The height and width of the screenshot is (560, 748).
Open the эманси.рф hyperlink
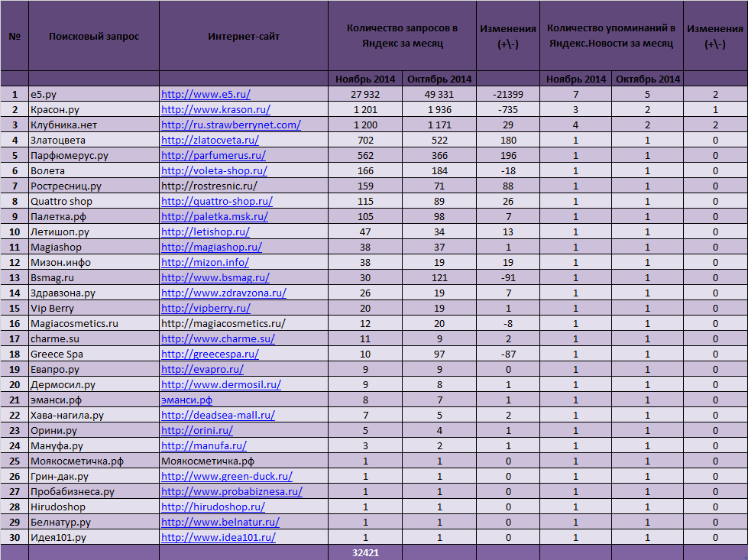click(x=186, y=400)
